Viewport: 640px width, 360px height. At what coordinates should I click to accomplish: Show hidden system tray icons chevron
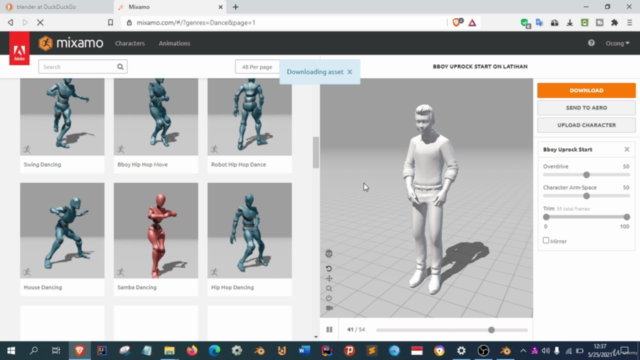point(523,351)
